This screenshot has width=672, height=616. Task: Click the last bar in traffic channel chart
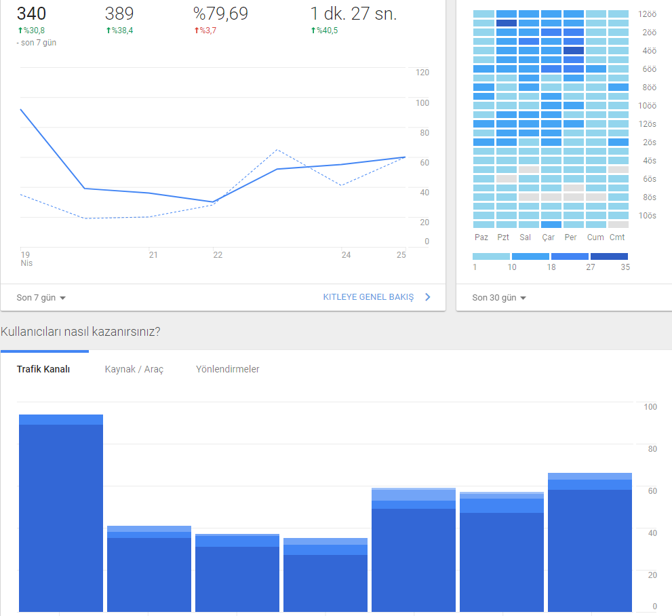(x=590, y=542)
